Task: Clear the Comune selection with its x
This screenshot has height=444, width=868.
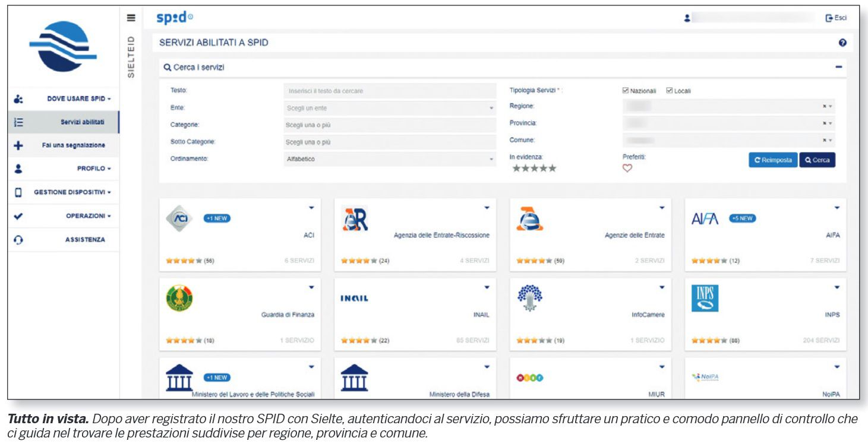Action: [824, 140]
